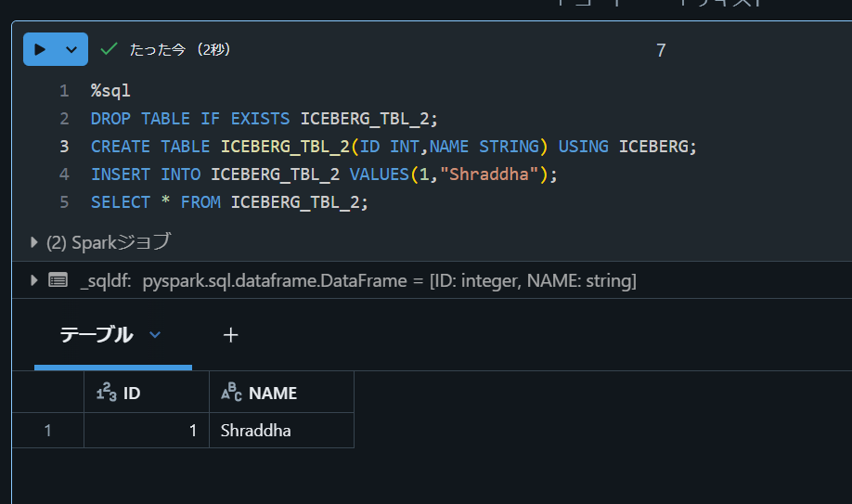Add a new visualization with plus icon

(x=230, y=335)
